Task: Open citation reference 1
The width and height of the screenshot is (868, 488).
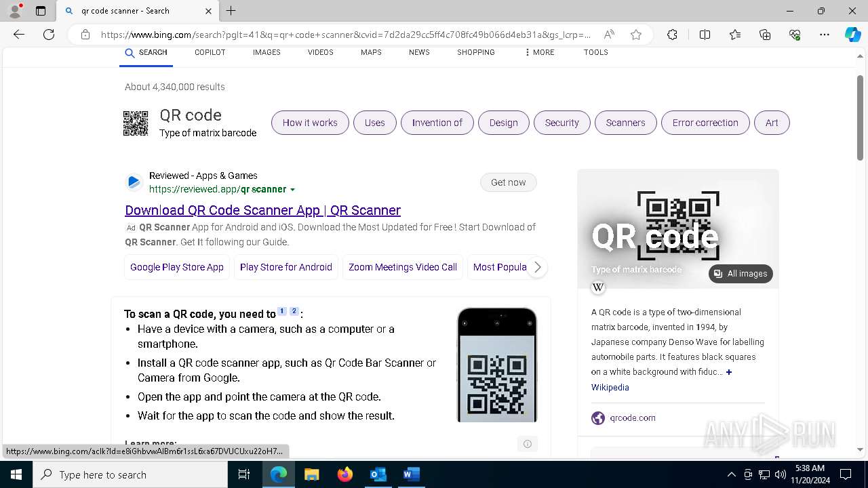Action: pos(282,311)
